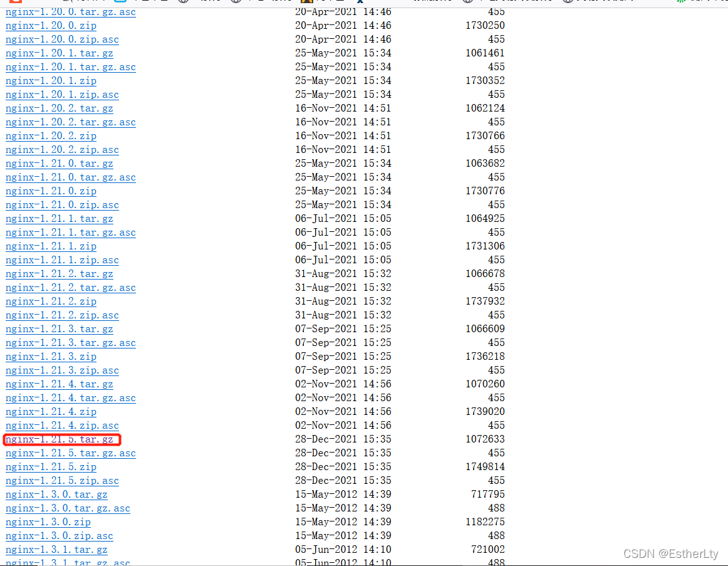The height and width of the screenshot is (566, 728).
Task: Download nginx-1.21.2.tar.gz
Action: coord(59,274)
